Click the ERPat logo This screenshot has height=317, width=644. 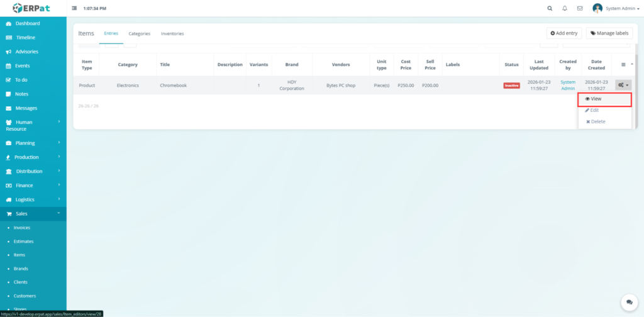[x=33, y=8]
